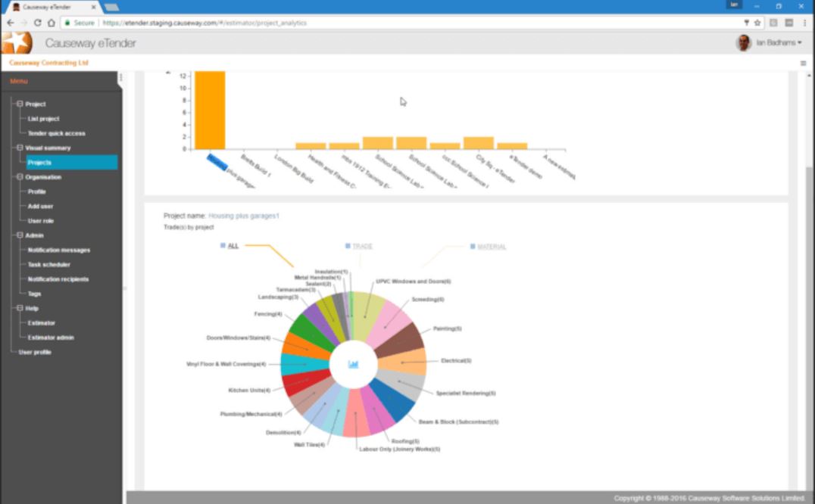Toggle the TRADE legend filter
This screenshot has height=504, width=815.
pyautogui.click(x=362, y=246)
